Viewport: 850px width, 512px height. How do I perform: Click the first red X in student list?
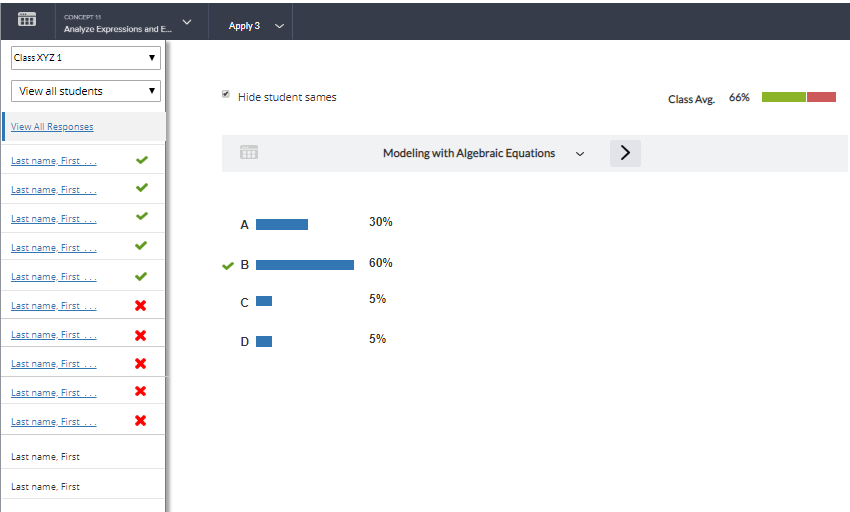pos(141,305)
